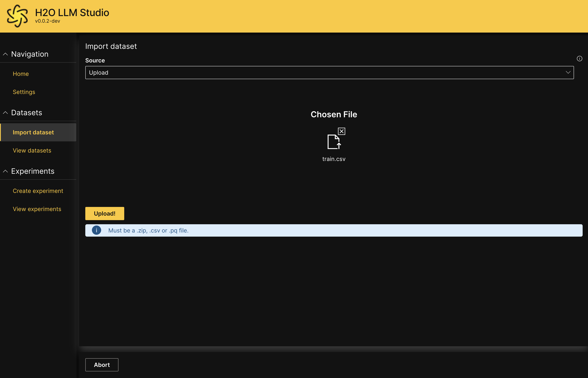
Task: Navigate to View experiments
Action: point(37,209)
